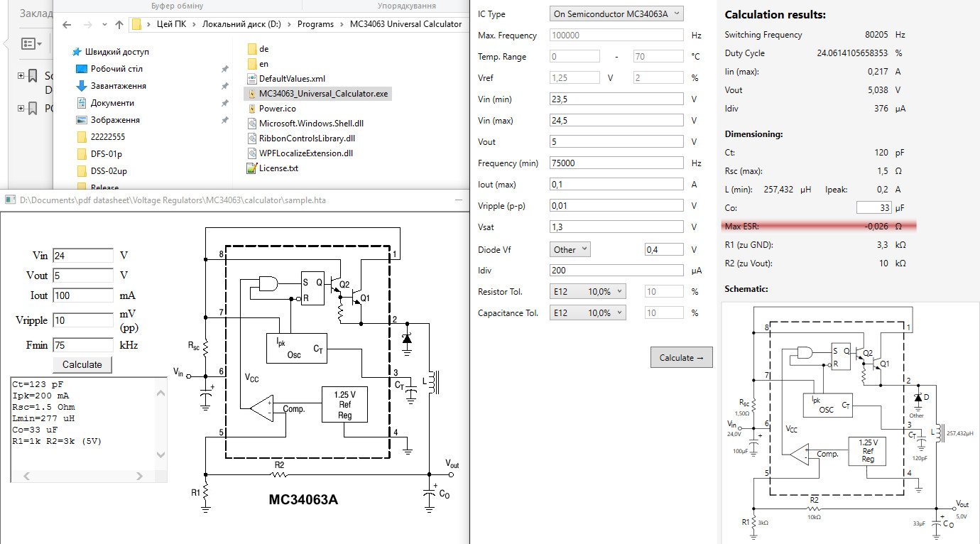Image resolution: width=980 pixels, height=544 pixels.
Task: Select DefaultValues.xml file icon
Action: pyautogui.click(x=251, y=79)
